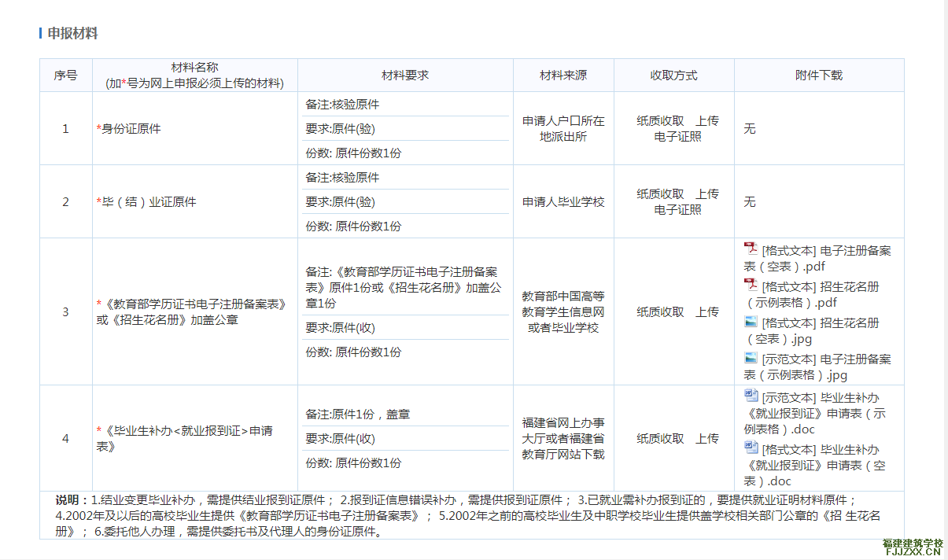Click the 附件下载 column header
948x560 pixels.
[x=818, y=76]
